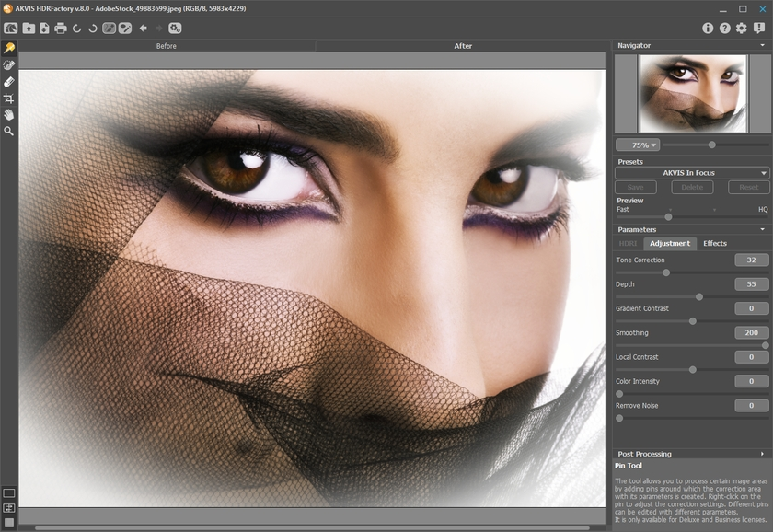Toggle the single window view mode icon

click(x=9, y=493)
